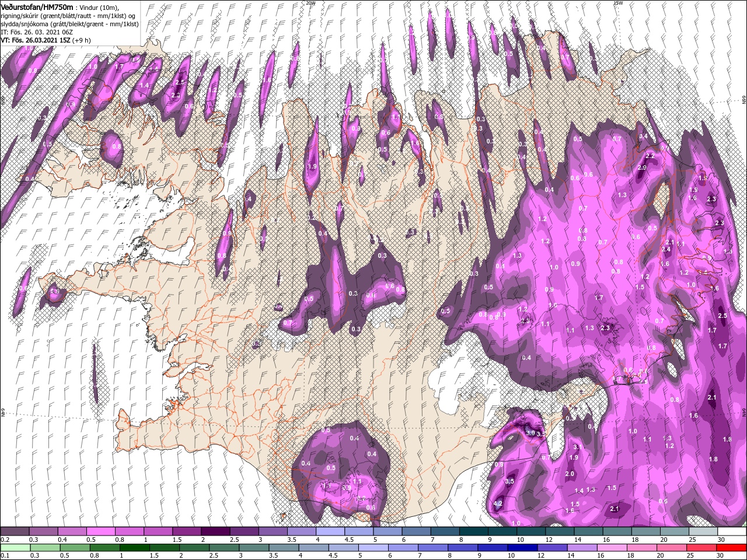The width and height of the screenshot is (747, 560).
Task: Pick the snow legend swatch labeled 1.5
Action: click(187, 531)
